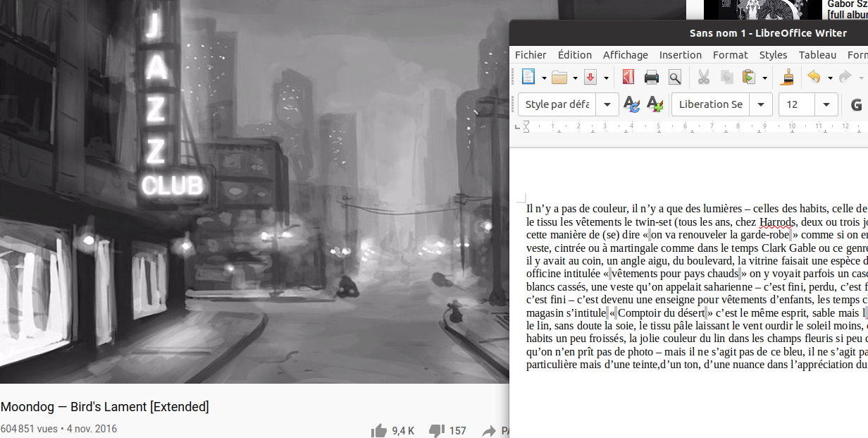Toggle the Clone Formatting paintbrush
This screenshot has width=868, height=438.
[788, 77]
